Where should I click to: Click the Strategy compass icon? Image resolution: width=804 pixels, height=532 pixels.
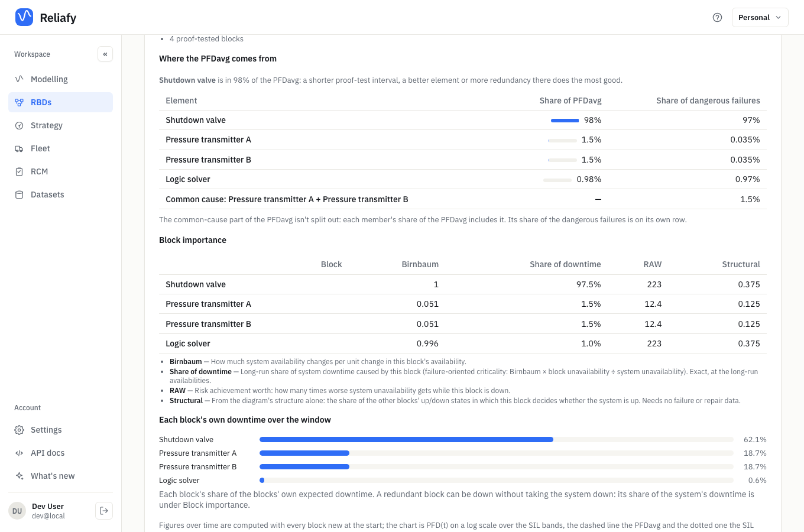coord(19,125)
